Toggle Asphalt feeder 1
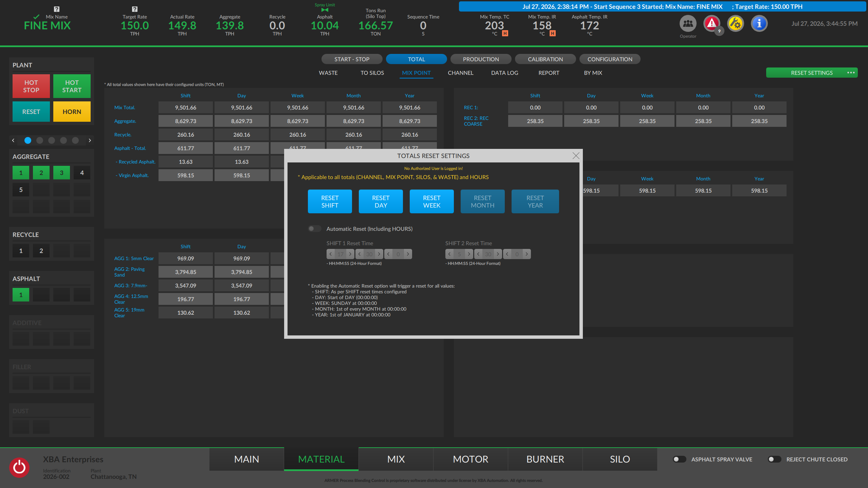The width and height of the screenshot is (868, 488). click(x=21, y=295)
